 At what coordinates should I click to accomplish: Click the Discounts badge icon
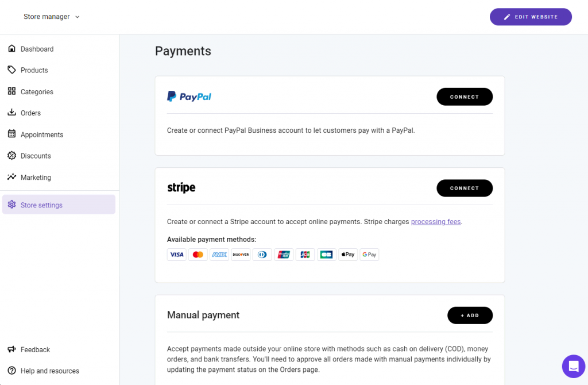click(x=11, y=156)
